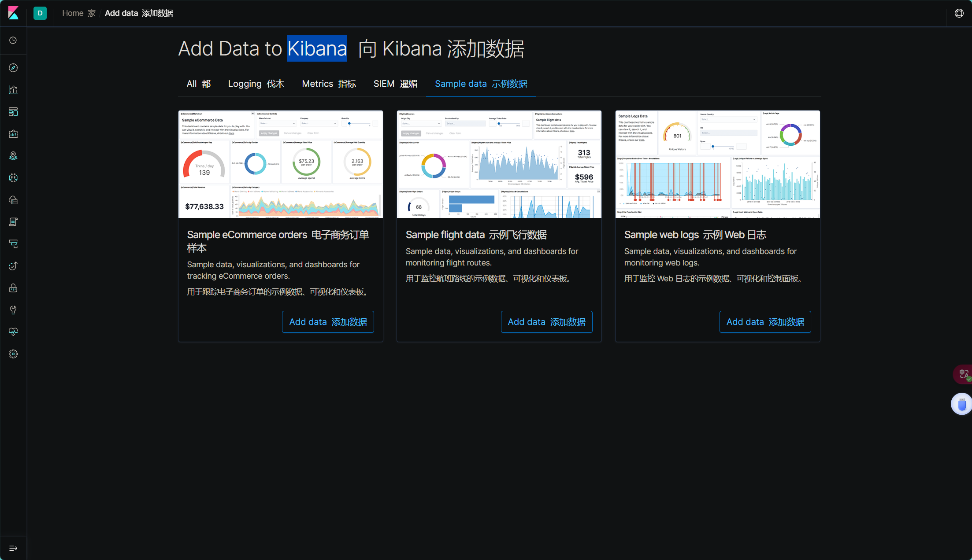
Task: Click the Sample flight data thumbnail
Action: tap(499, 164)
